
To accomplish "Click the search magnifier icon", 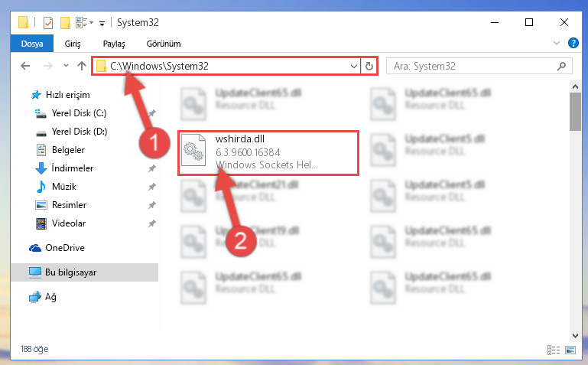I will 561,67.
